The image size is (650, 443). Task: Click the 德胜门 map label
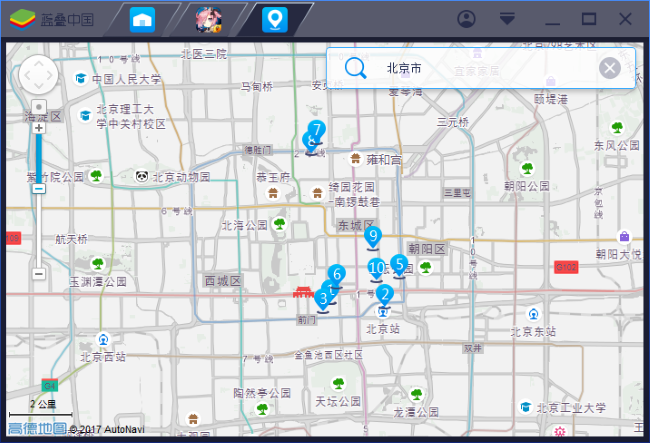point(258,150)
